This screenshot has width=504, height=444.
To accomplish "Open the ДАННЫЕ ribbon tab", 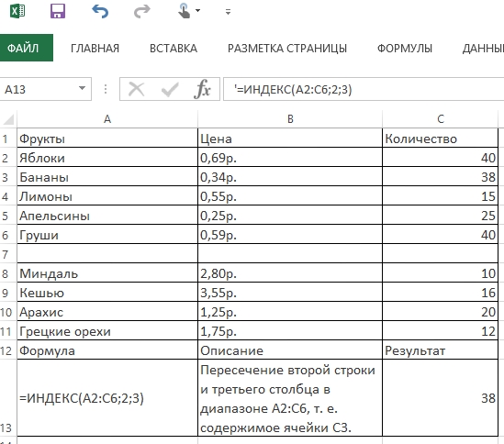I will (483, 49).
